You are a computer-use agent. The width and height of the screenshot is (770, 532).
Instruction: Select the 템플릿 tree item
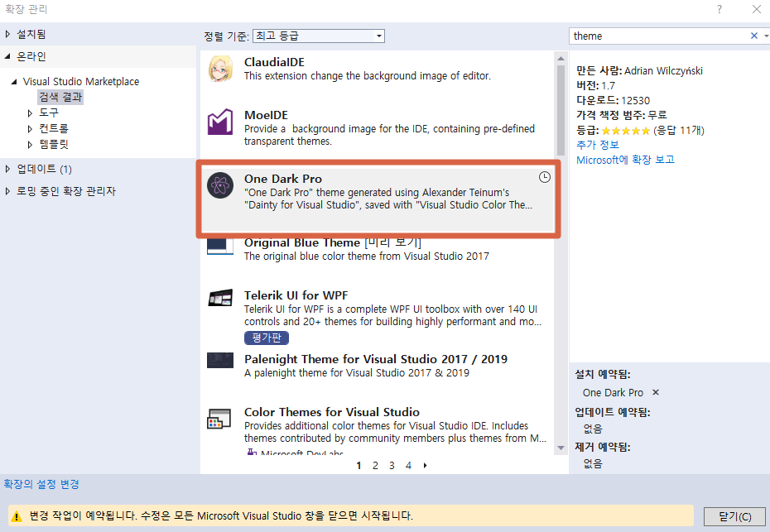click(x=54, y=144)
